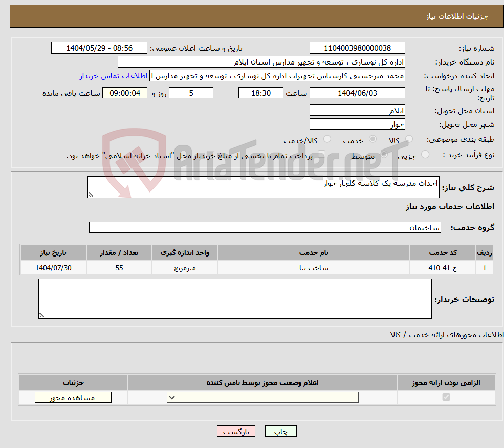Click the buyer organization name field
The height and width of the screenshot is (448, 504).
tap(261, 62)
